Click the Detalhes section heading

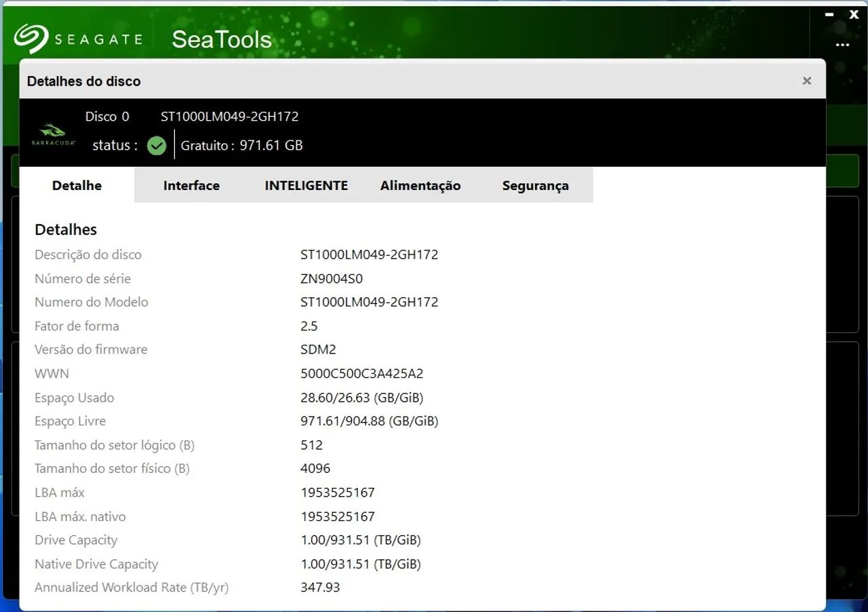[66, 229]
